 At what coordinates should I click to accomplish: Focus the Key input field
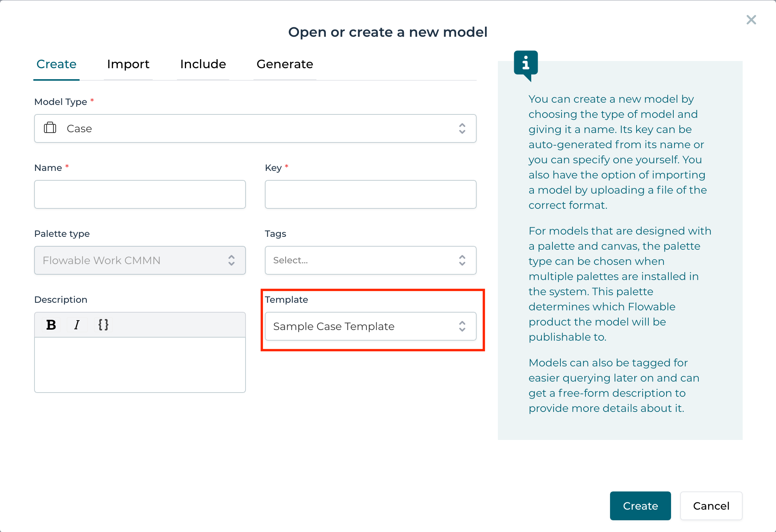[370, 194]
